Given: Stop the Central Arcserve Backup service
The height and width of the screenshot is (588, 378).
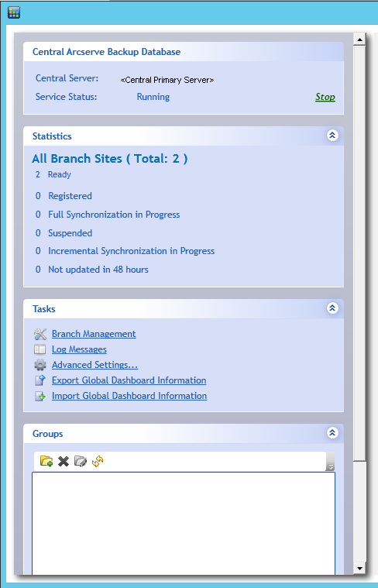Looking at the screenshot, I should tap(325, 97).
